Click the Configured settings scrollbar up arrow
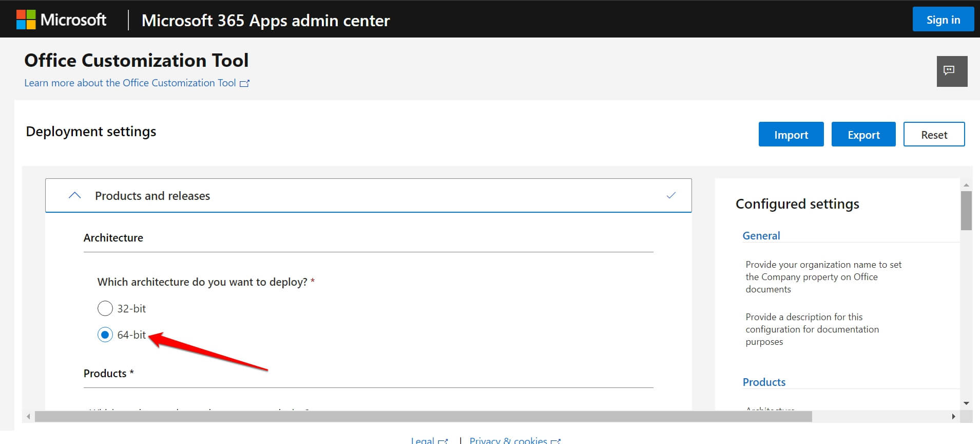This screenshot has width=980, height=444. (x=966, y=184)
